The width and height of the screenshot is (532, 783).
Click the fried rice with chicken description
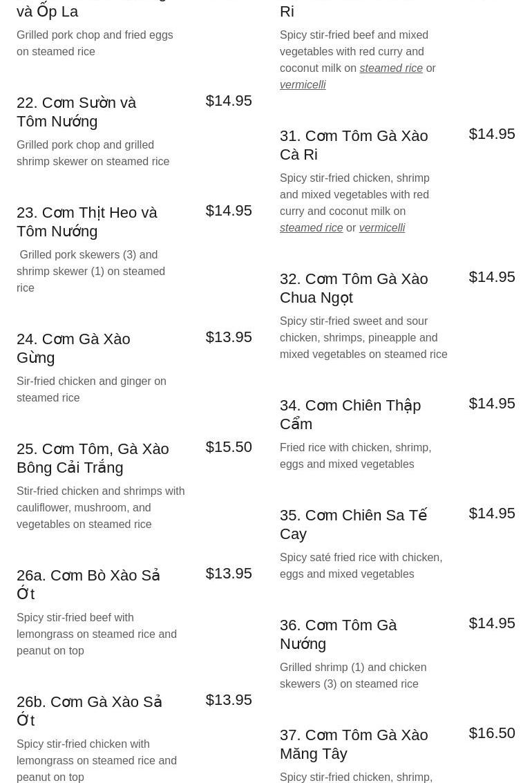pyautogui.click(x=355, y=455)
